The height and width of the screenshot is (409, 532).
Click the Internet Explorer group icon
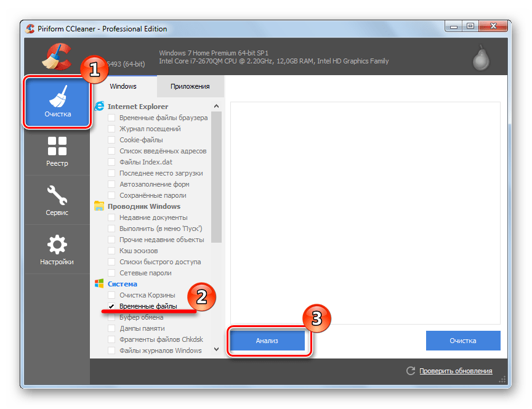click(x=100, y=107)
